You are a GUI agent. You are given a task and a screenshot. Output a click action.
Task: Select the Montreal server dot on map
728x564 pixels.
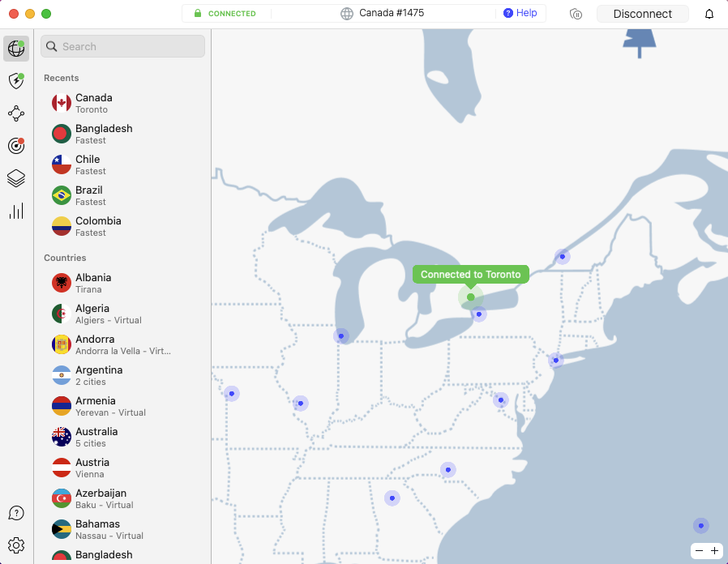(x=563, y=257)
